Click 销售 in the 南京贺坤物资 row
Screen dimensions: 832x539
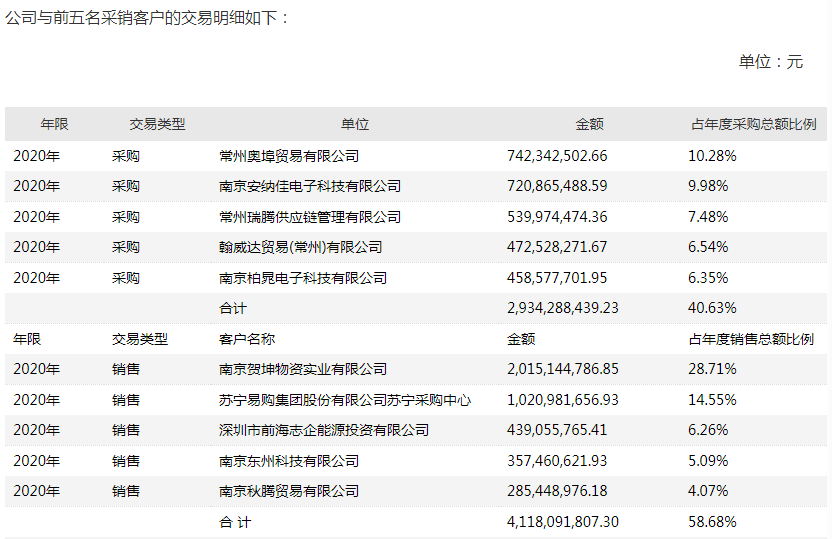click(x=126, y=369)
